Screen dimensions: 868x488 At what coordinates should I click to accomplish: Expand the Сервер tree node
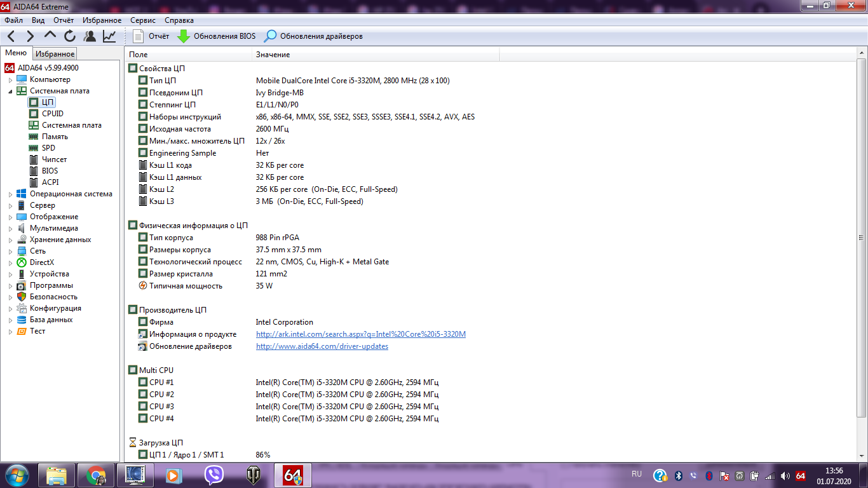[x=10, y=206]
